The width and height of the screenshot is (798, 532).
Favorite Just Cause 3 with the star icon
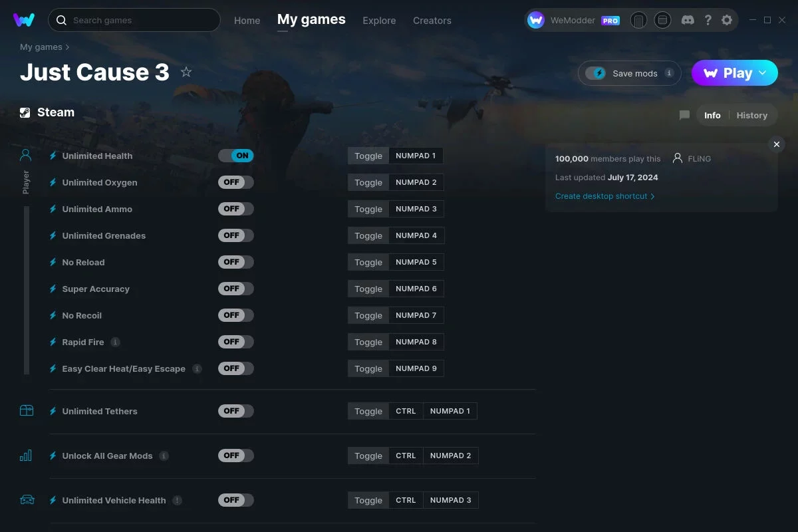[186, 72]
